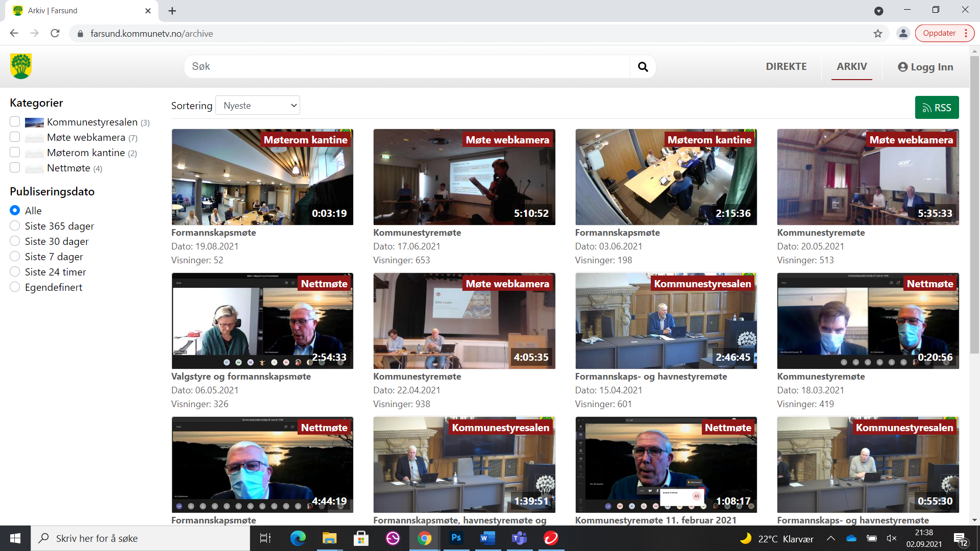Switch to the DIREKTE tab
This screenshot has height=551, width=980.
[x=786, y=67]
